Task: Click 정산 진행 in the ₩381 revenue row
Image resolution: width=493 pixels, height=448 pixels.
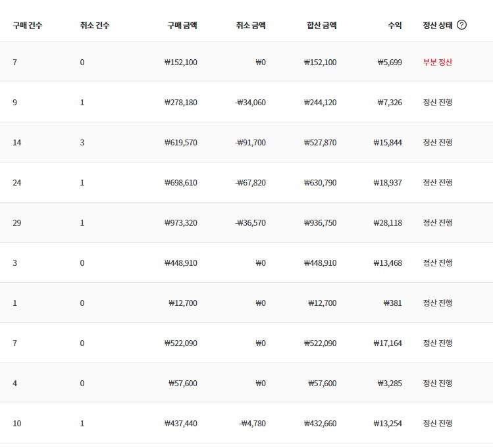Action: click(438, 303)
